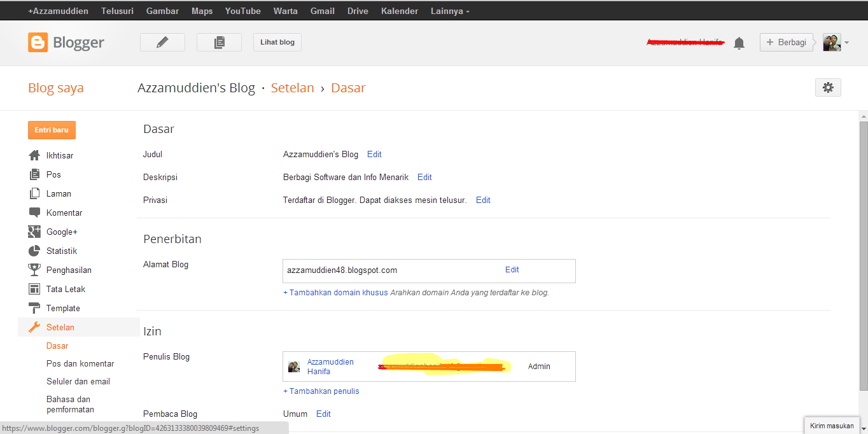Open Bahasa dan pemformatan settings
The height and width of the screenshot is (434, 868).
pos(70,404)
